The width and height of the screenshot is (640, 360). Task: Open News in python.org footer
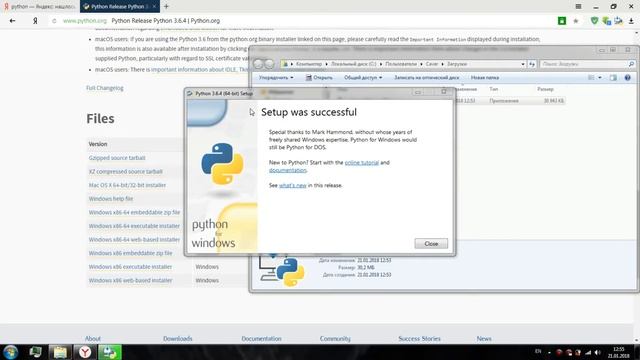coord(484,339)
